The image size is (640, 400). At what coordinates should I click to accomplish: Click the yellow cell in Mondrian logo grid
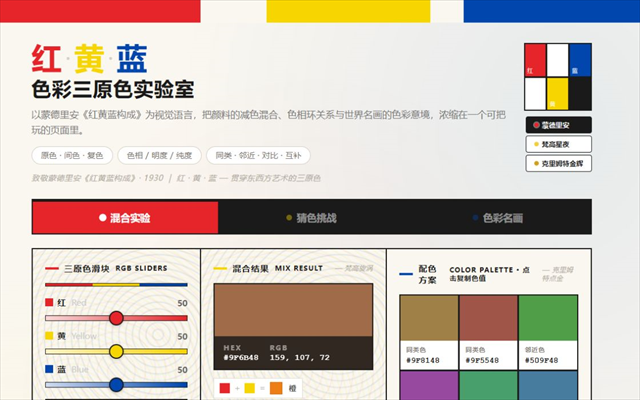[558, 93]
